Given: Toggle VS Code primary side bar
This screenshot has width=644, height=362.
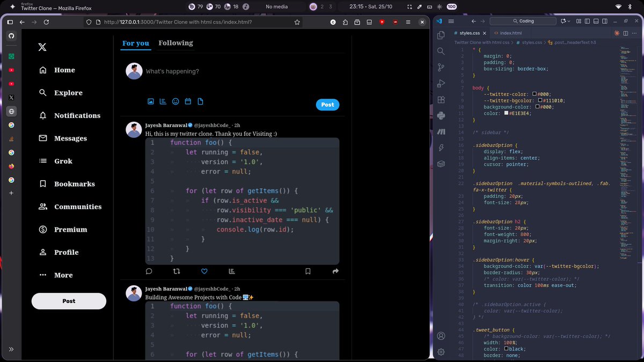Looking at the screenshot, I should [587, 21].
